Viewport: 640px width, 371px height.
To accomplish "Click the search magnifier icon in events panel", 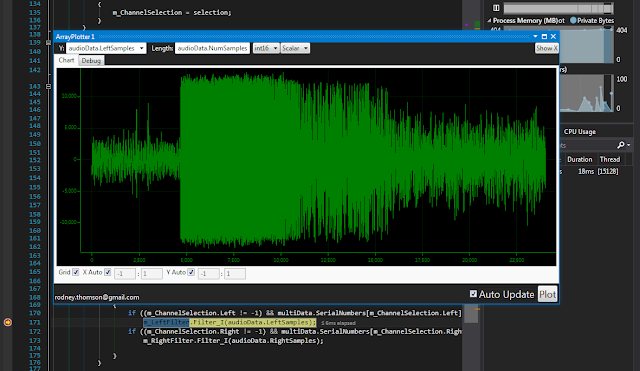I will (620, 145).
